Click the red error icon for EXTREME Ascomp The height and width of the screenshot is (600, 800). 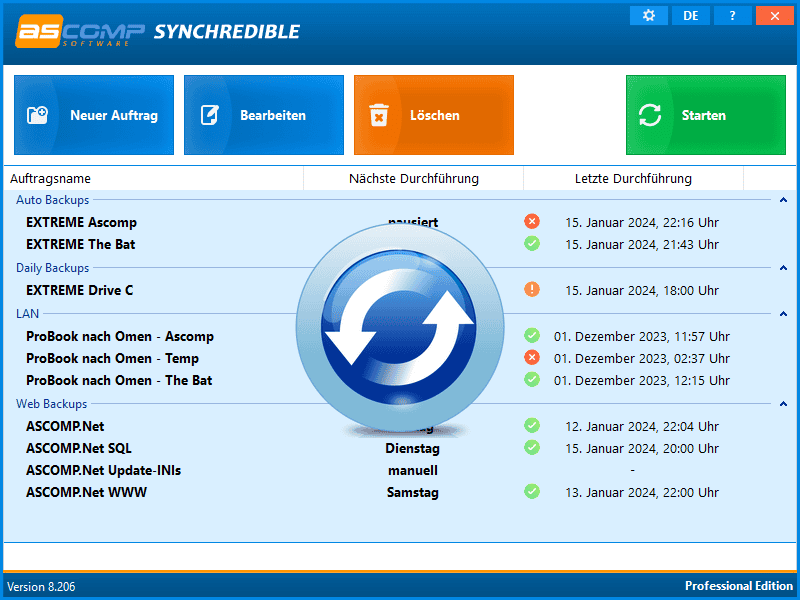[532, 221]
